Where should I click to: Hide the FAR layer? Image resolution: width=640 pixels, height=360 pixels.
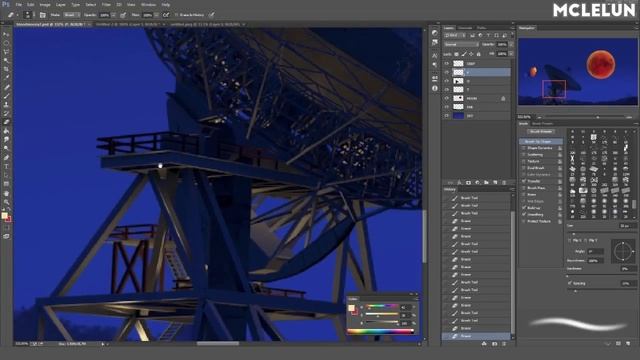(x=447, y=107)
